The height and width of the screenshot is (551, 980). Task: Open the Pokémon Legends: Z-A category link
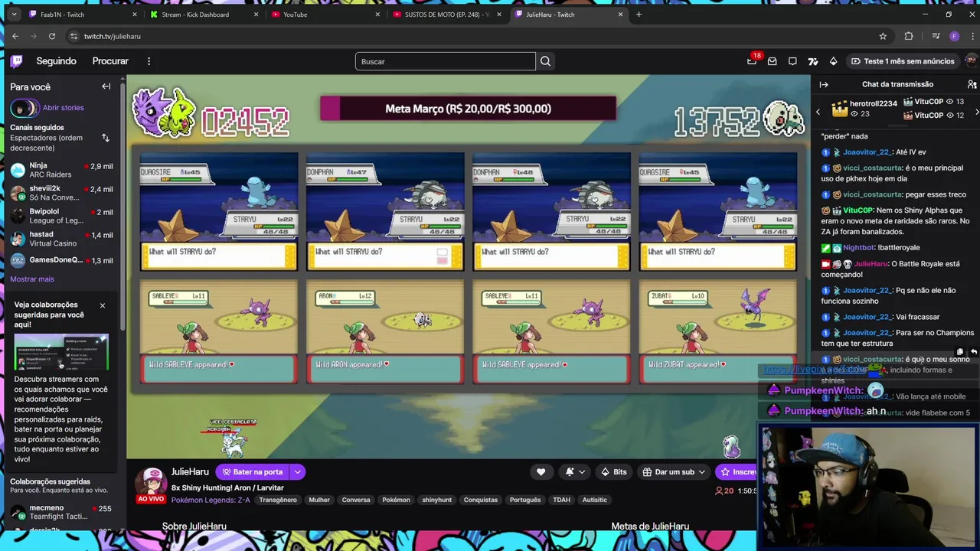coord(211,500)
